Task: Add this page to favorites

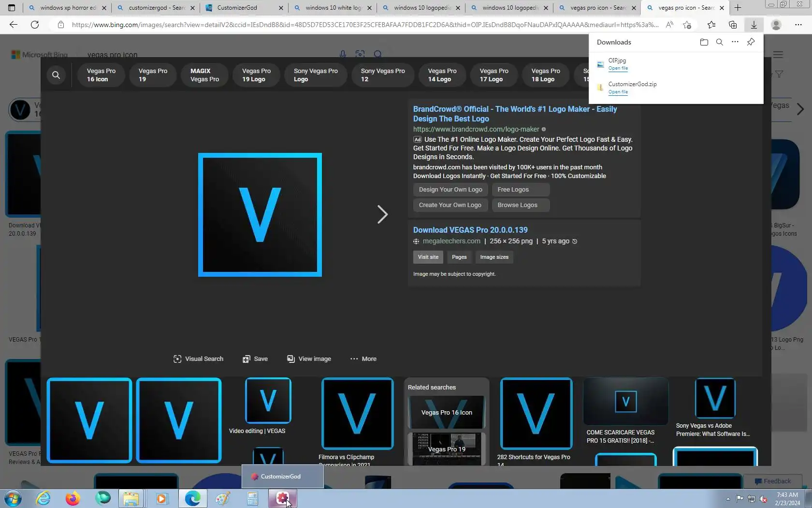Action: (x=687, y=25)
